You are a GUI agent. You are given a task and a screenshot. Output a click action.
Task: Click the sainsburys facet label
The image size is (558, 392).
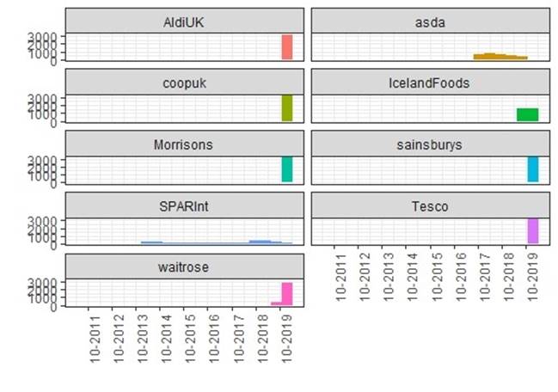[x=426, y=144]
